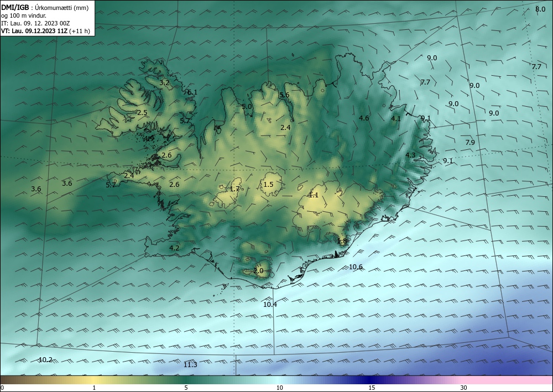
Task: Select the '4.1' value label
Action: pos(396,119)
